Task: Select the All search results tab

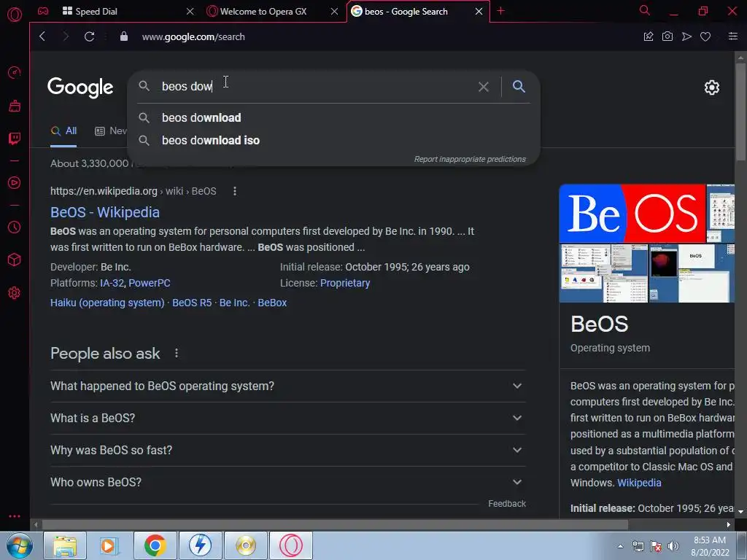Action: [64, 131]
